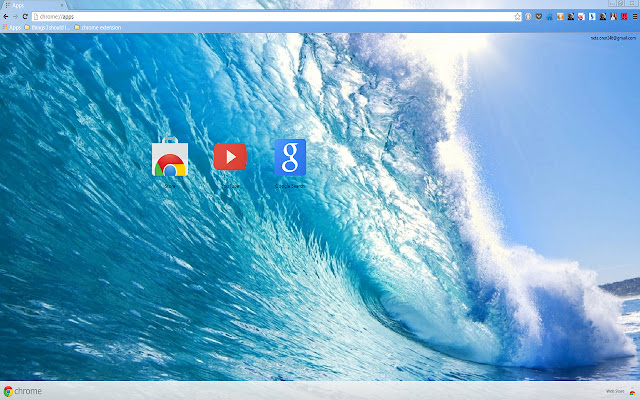Open the 'chrome extension' bookmark folder
640x400 pixels.
pyautogui.click(x=98, y=27)
